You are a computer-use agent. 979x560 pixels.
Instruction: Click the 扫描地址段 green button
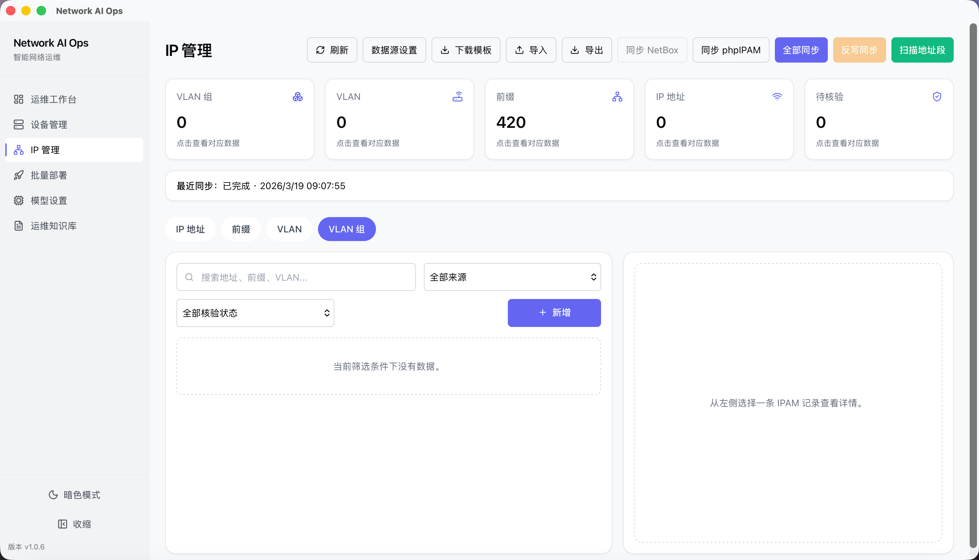point(922,50)
